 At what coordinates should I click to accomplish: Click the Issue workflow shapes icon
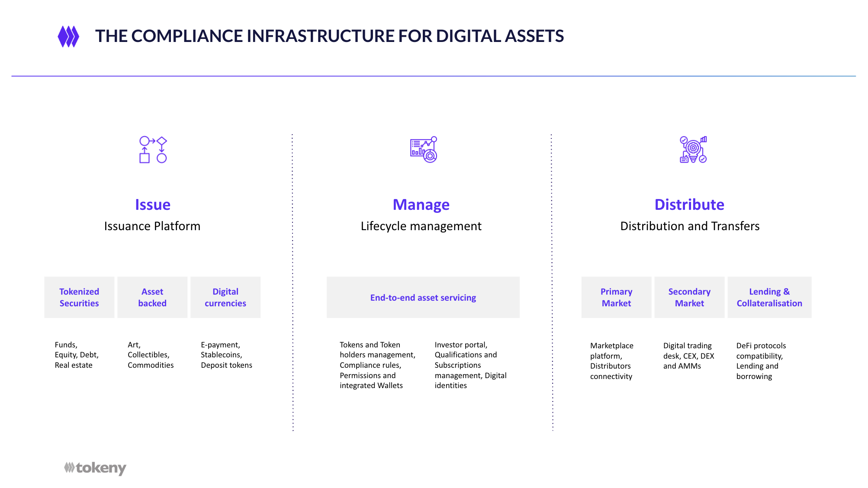pyautogui.click(x=153, y=150)
